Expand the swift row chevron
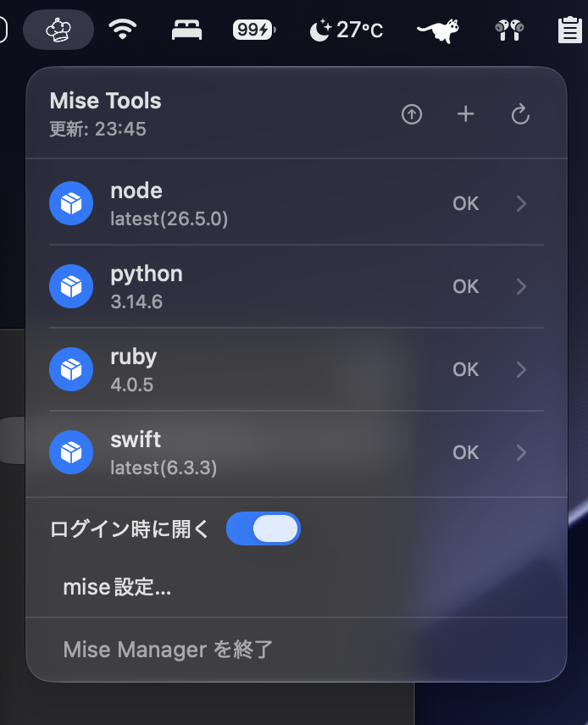The width and height of the screenshot is (588, 725). 521,452
